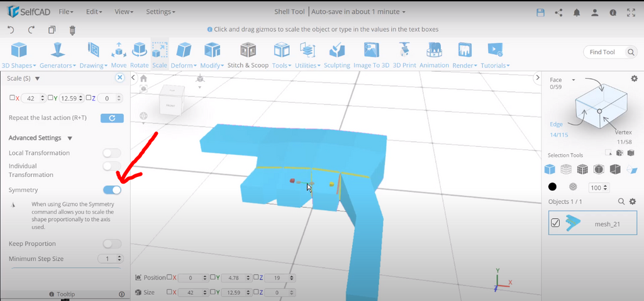644x301 pixels.
Task: Open the Modify tool
Action: click(x=212, y=55)
